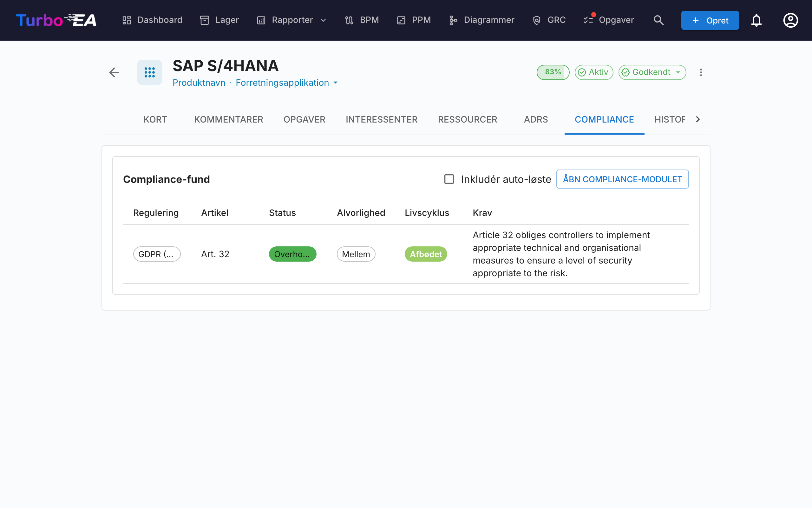Screen dimensions: 812x508
Task: Click the Alvorlighed column header
Action: click(361, 213)
